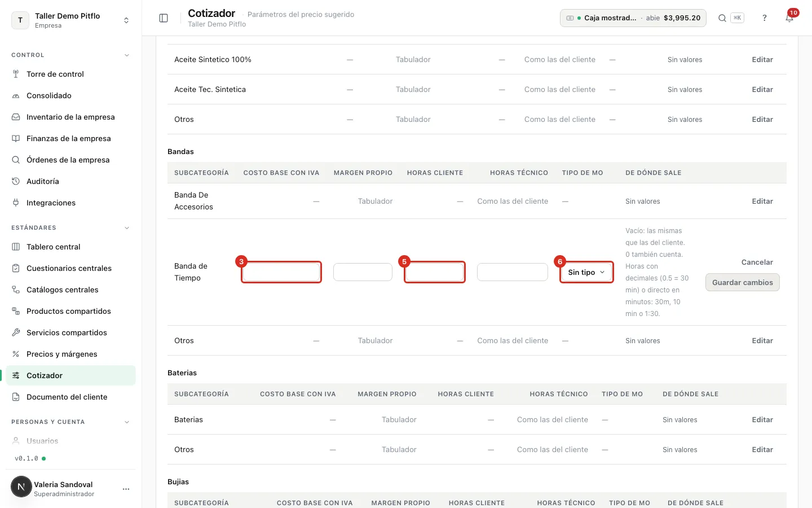Click Guardar cambios button

pos(743,282)
